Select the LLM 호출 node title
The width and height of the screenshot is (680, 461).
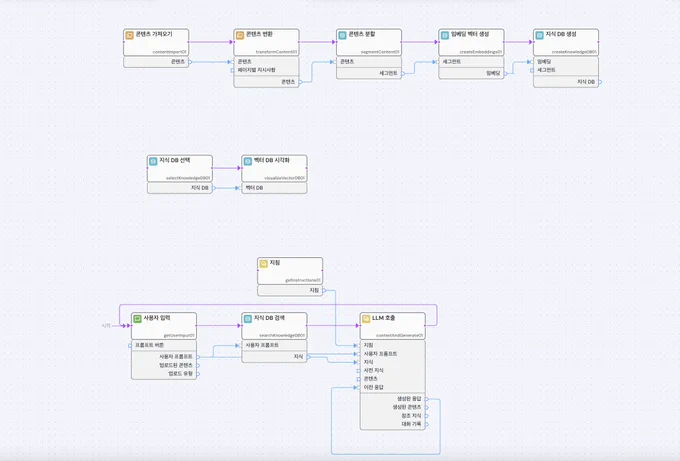pos(383,318)
